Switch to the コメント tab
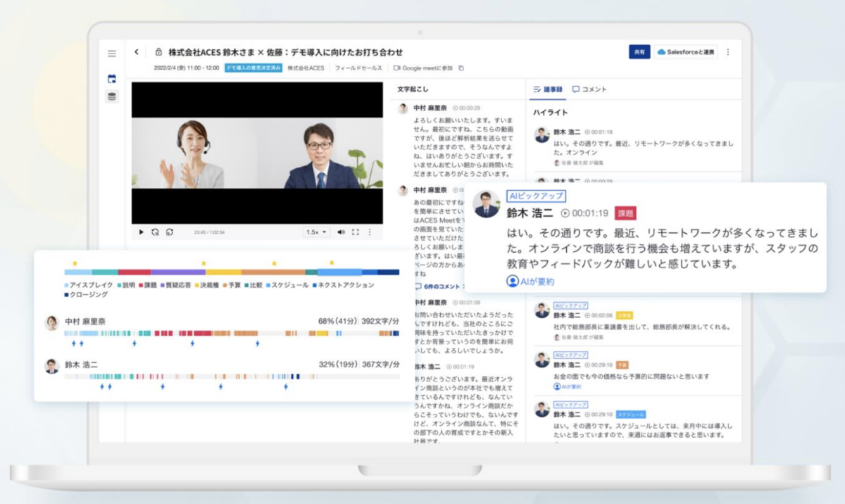The height and width of the screenshot is (504, 845). click(x=589, y=89)
